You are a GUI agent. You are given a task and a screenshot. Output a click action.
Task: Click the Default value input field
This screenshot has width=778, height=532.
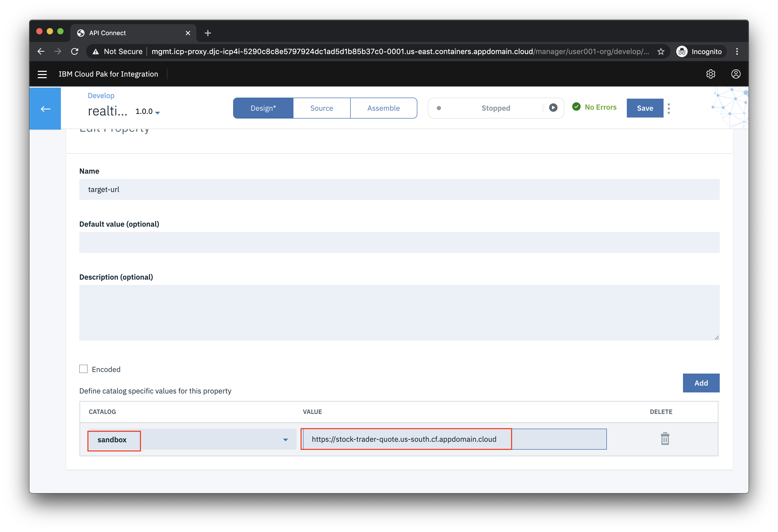[399, 242]
